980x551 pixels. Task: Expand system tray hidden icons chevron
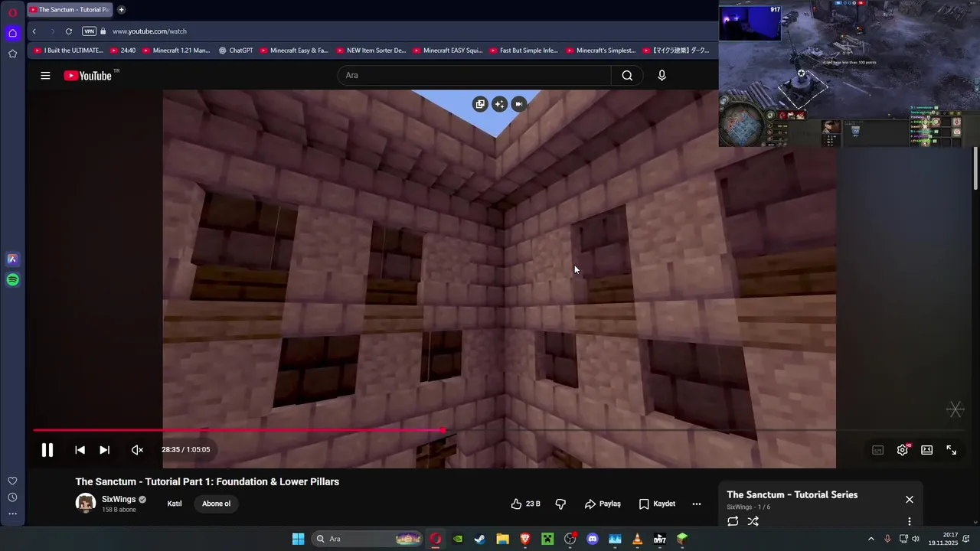(871, 539)
